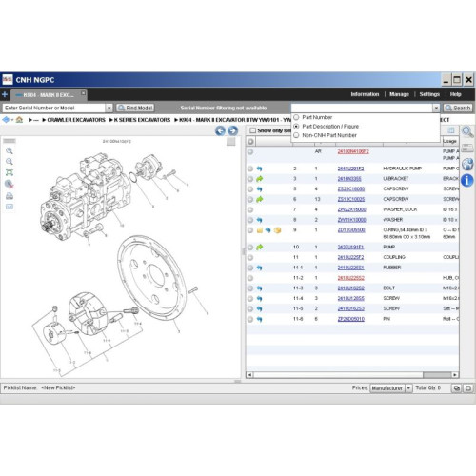Viewport: 476px width, 476px height.
Task: Open the Help menu
Action: coord(455,94)
